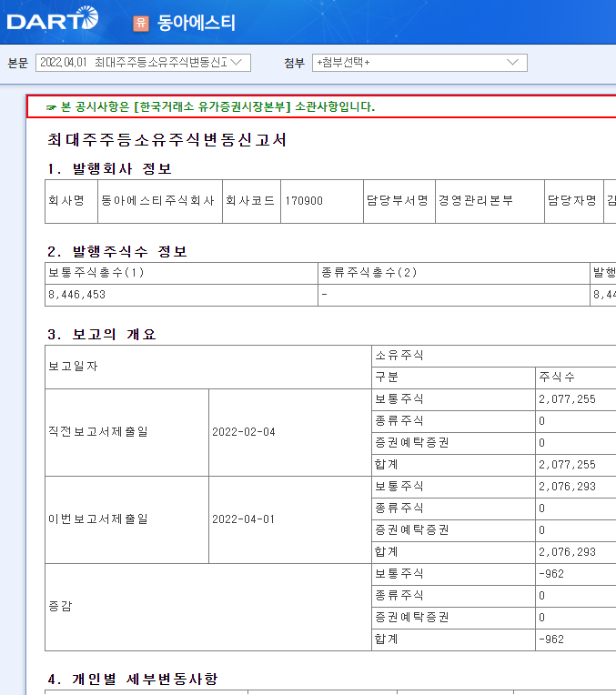Click the 2. 발행주식수 정보 section heading
Image resolution: width=616 pixels, height=695 pixels.
pos(117,252)
